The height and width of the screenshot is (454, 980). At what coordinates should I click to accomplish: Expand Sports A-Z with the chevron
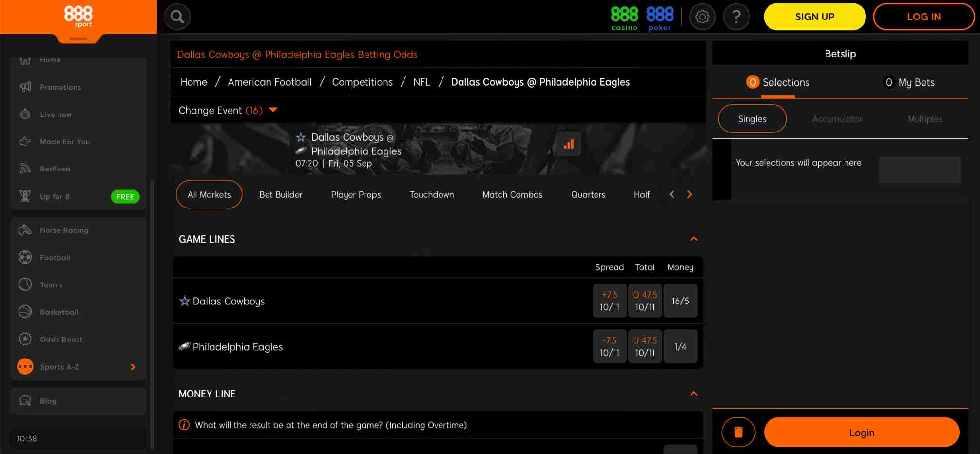pos(133,367)
